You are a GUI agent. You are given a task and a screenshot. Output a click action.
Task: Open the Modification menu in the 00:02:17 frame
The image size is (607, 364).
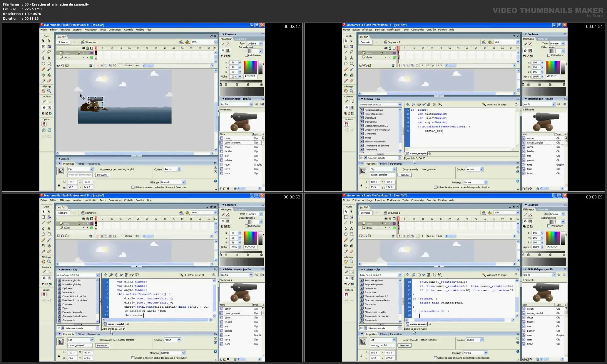91,30
